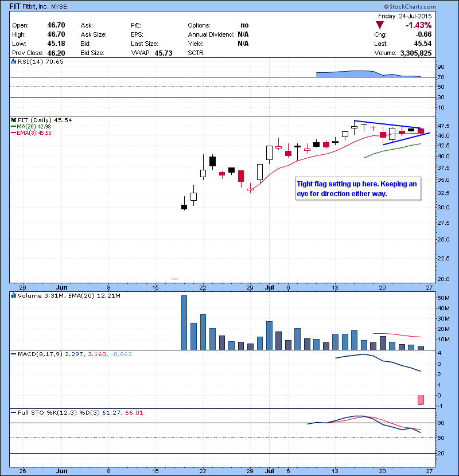Click the stochastic %D value 66.01
Image resolution: width=459 pixels, height=476 pixels.
pos(134,412)
